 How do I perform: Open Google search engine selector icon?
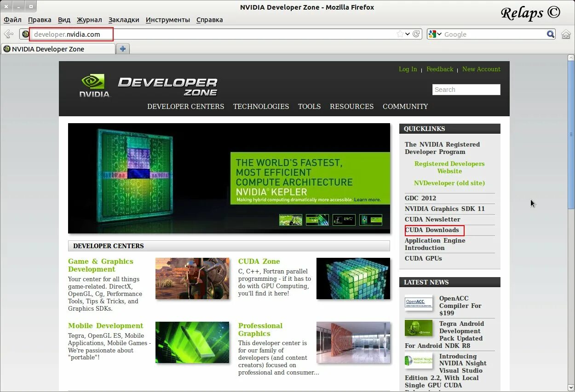(432, 34)
